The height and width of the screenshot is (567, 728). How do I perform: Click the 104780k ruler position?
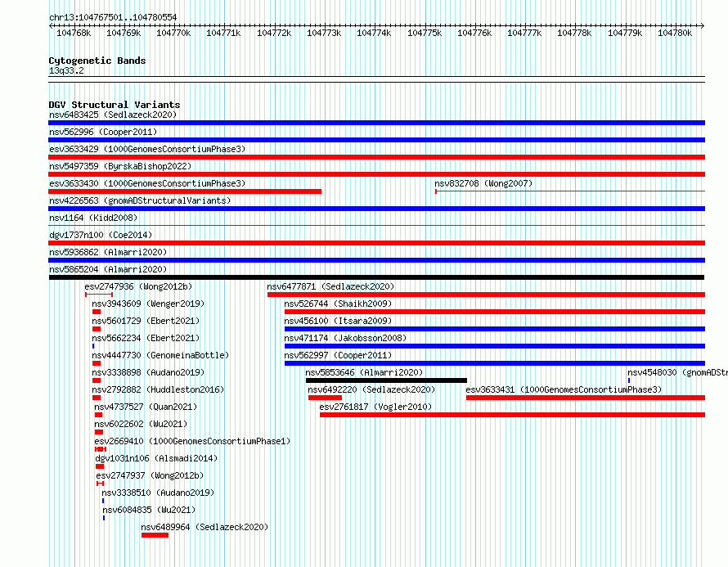[x=675, y=33]
